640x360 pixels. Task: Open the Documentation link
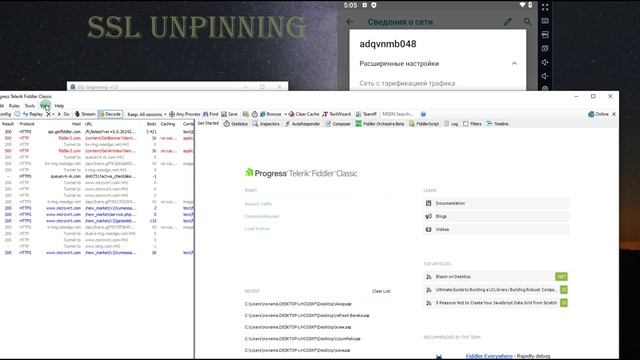[496, 203]
